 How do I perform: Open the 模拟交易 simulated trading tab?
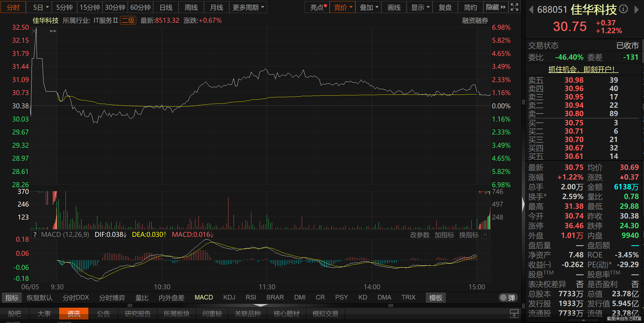[x=326, y=314]
